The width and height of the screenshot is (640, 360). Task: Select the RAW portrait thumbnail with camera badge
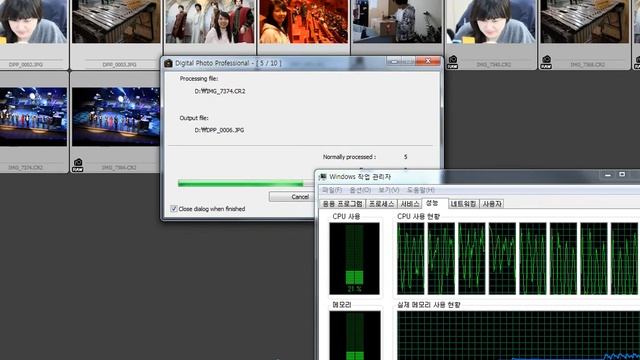[491, 21]
